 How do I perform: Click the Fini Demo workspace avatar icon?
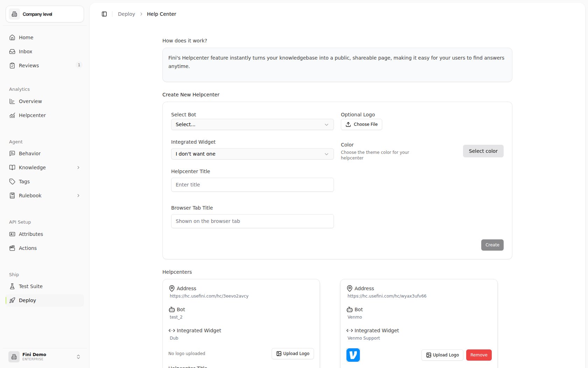point(14,357)
